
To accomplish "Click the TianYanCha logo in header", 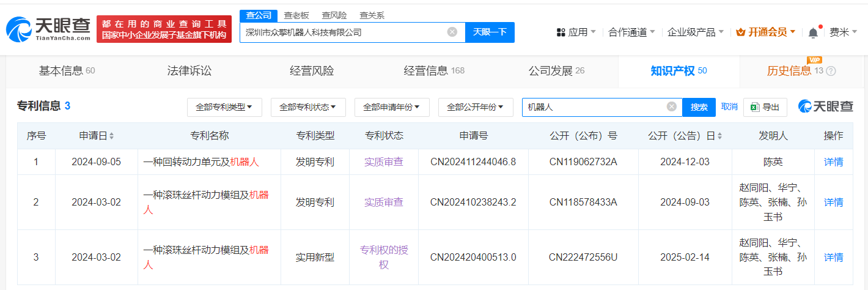I will tap(48, 29).
